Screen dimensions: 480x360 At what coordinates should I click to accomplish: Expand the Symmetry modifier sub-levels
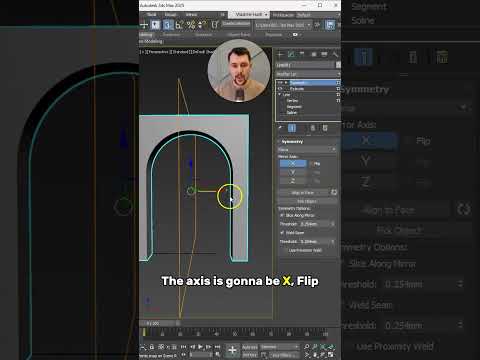coord(285,83)
